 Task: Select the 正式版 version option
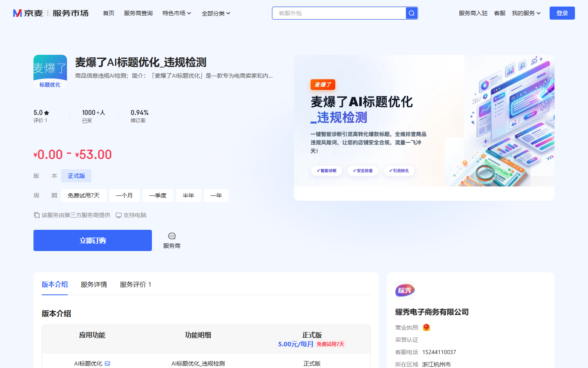(76, 176)
